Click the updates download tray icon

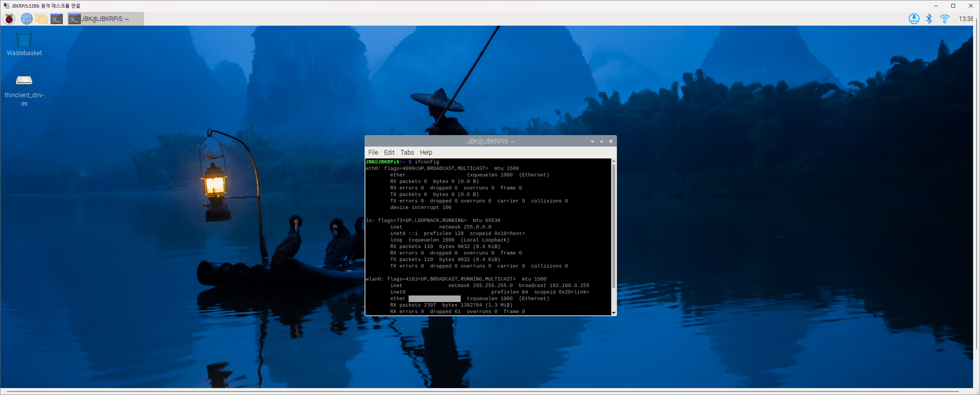pyautogui.click(x=914, y=19)
